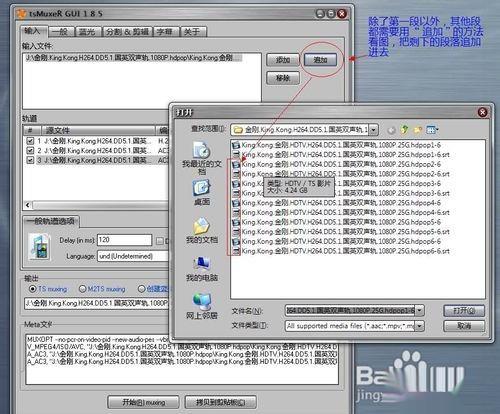Select the hdpop1-6 video file icon
Screen dimensions: 500x414
[236, 145]
